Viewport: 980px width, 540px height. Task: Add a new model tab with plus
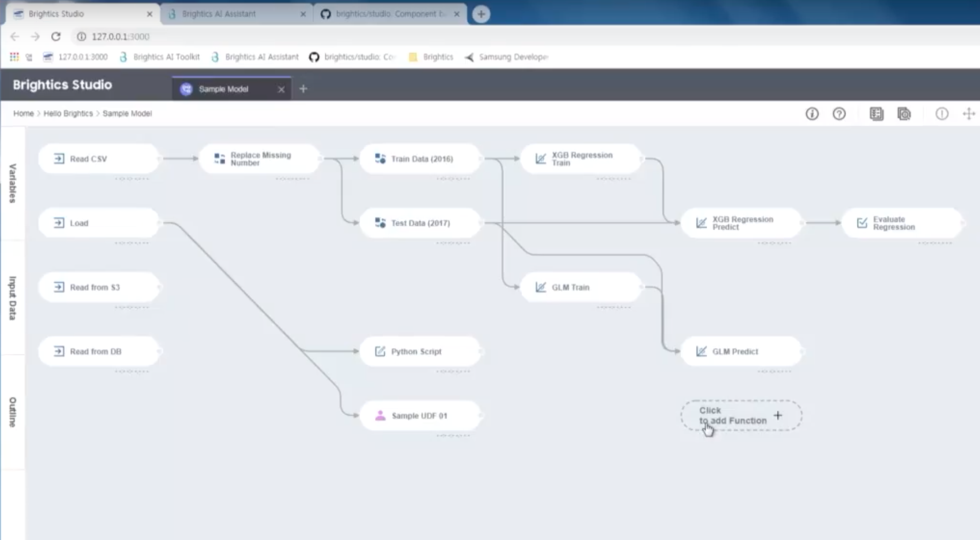pyautogui.click(x=303, y=89)
